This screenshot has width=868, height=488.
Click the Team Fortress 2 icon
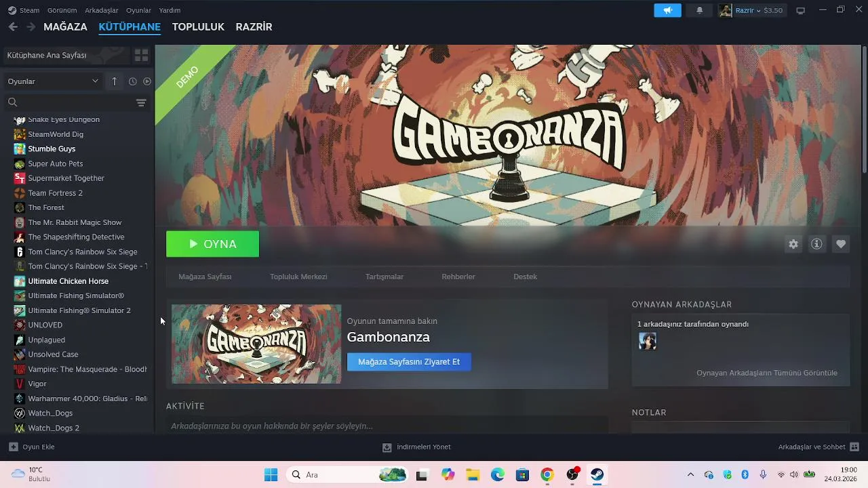tap(20, 192)
